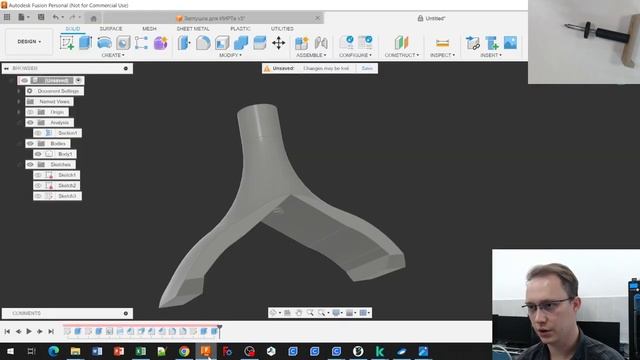Toggle visibility of the Bodies folder
The width and height of the screenshot is (640, 360).
pyautogui.click(x=30, y=144)
